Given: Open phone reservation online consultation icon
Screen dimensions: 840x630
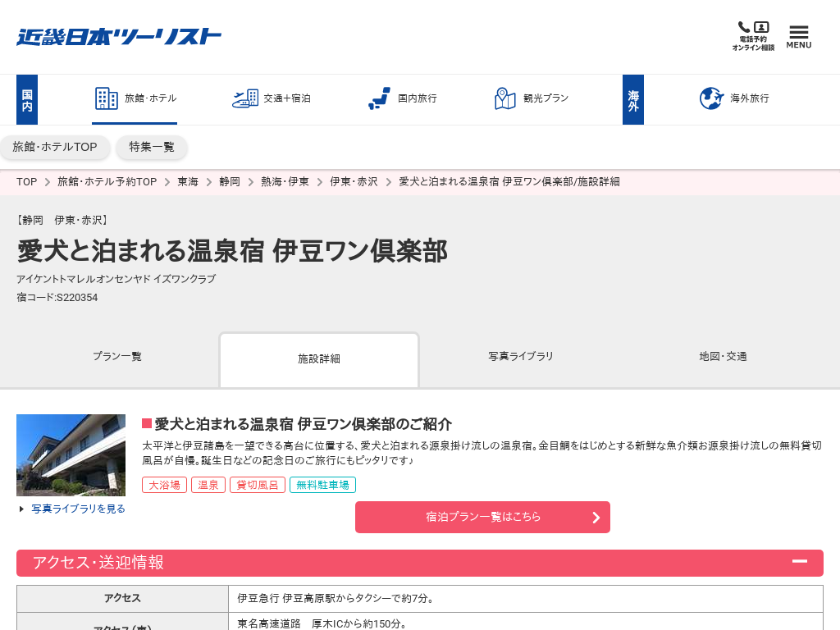Looking at the screenshot, I should [753, 36].
